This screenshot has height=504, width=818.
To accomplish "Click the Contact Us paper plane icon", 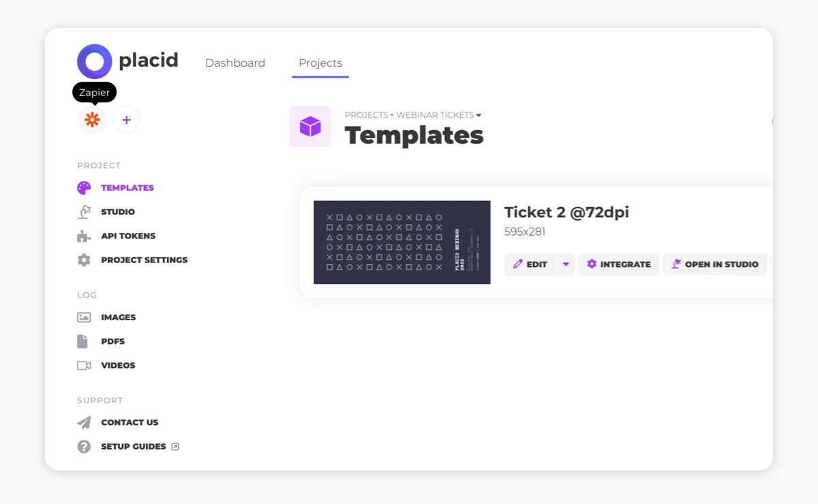I will 84,422.
